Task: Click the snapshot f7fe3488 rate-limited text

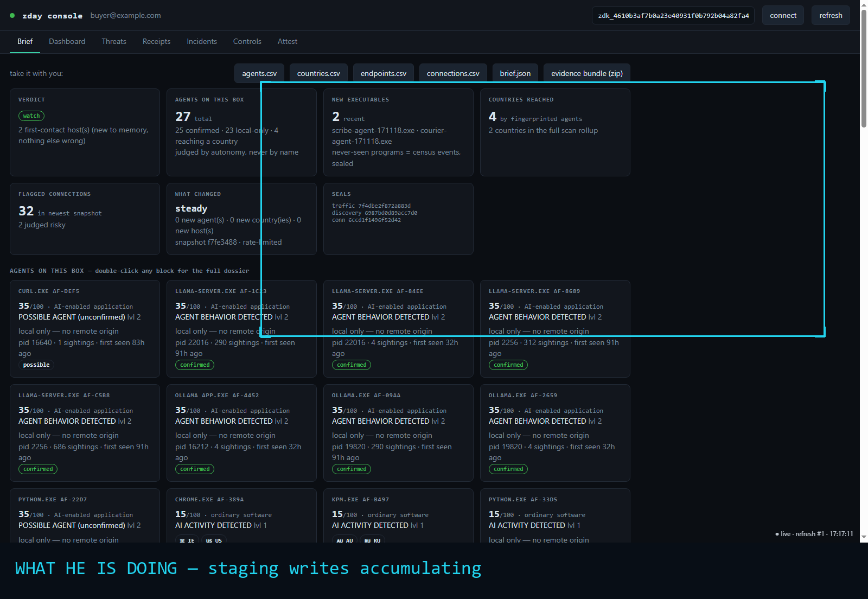Action: [228, 243]
